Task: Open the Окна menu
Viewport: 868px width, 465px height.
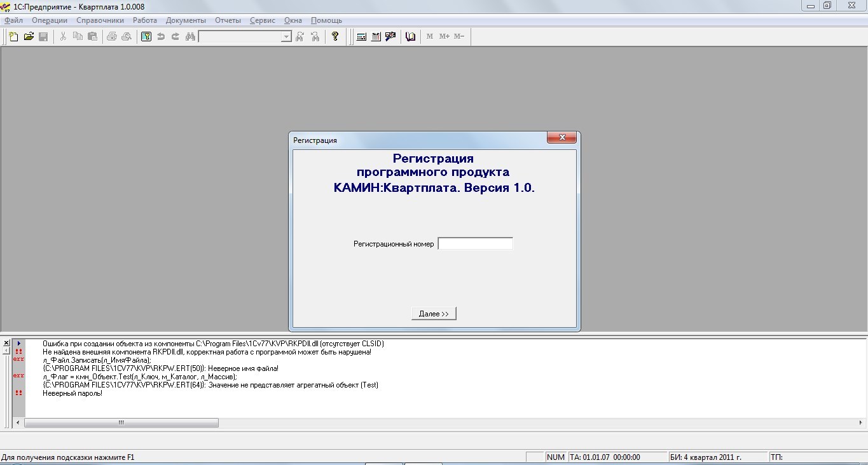Action: point(293,20)
